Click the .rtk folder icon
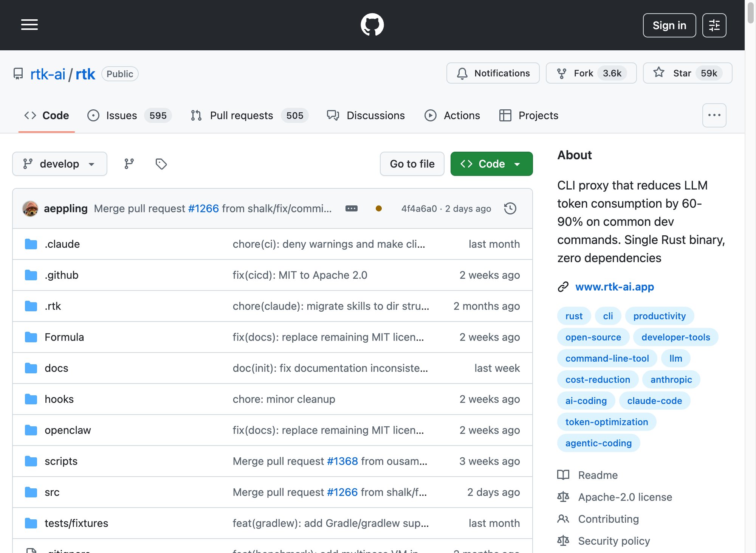The width and height of the screenshot is (756, 553). click(31, 306)
